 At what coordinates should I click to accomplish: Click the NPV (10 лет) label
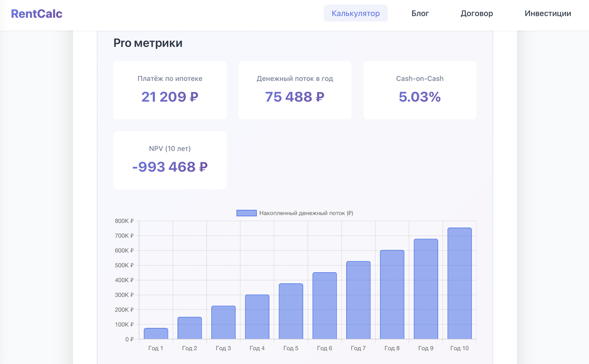pos(170,148)
